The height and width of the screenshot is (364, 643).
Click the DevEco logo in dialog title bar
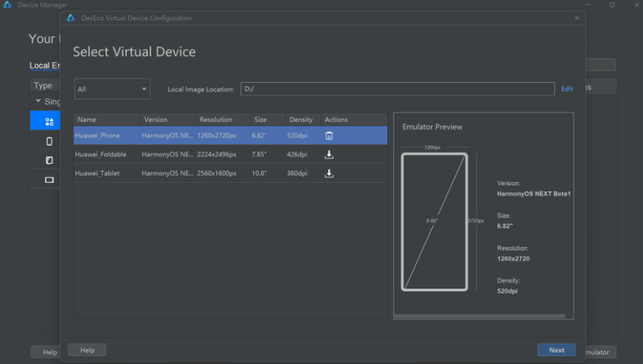tap(71, 17)
